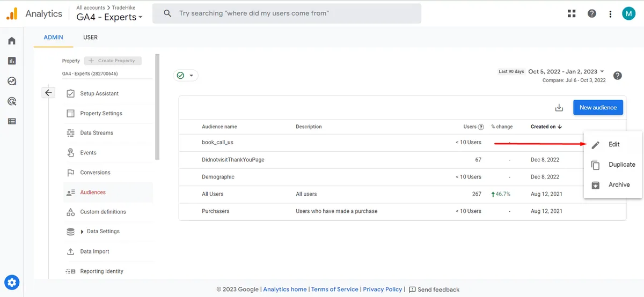644x297 pixels.
Task: Download the audience list
Action: 559,108
